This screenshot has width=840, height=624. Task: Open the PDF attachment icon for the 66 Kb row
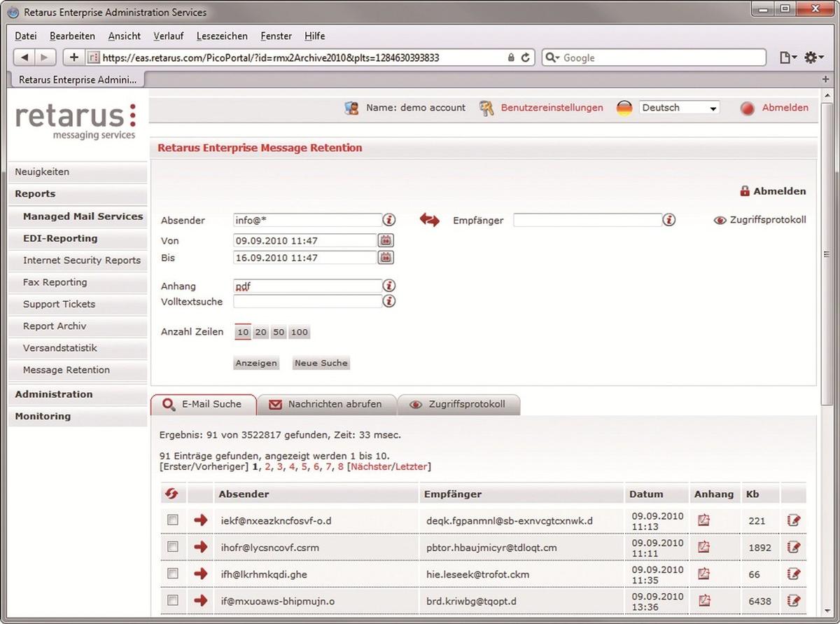[704, 573]
